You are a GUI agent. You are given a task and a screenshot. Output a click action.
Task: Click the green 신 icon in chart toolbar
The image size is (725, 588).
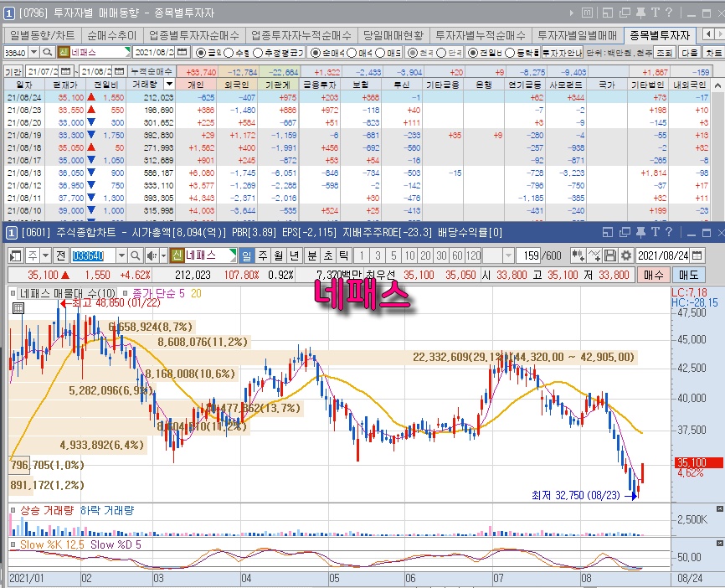177,255
